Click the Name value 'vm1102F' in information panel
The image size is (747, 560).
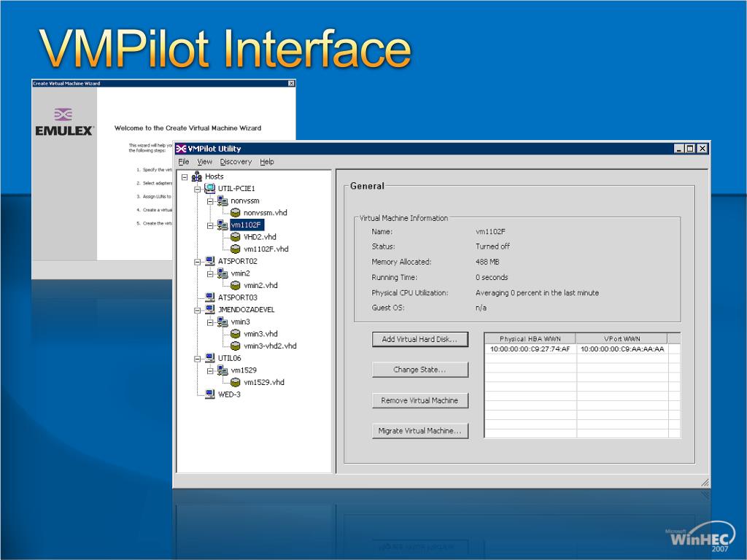pos(491,232)
